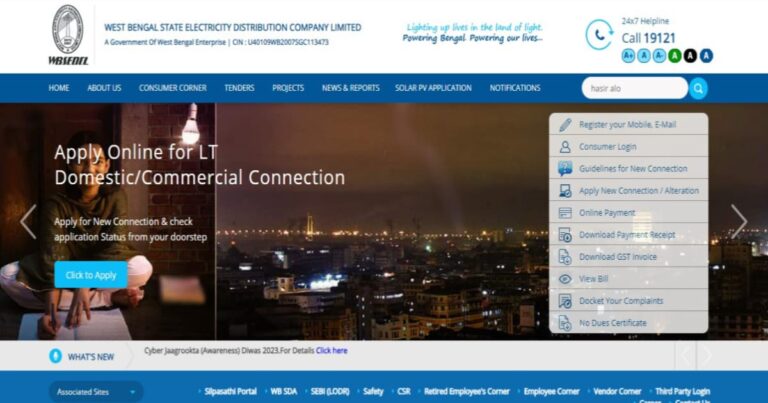768x403 pixels.
Task: Click the Consumer Login person icon
Action: tap(565, 147)
